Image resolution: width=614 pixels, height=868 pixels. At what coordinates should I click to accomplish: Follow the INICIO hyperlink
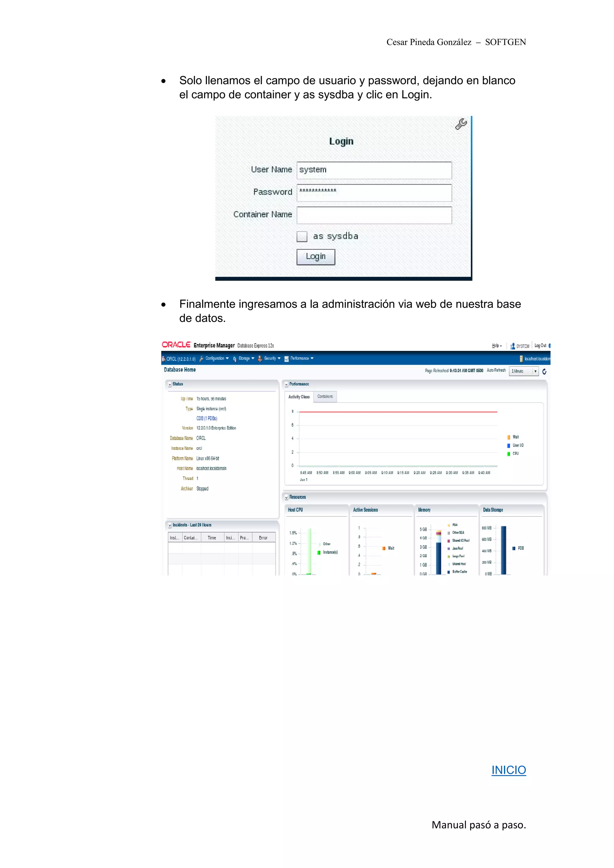508,769
